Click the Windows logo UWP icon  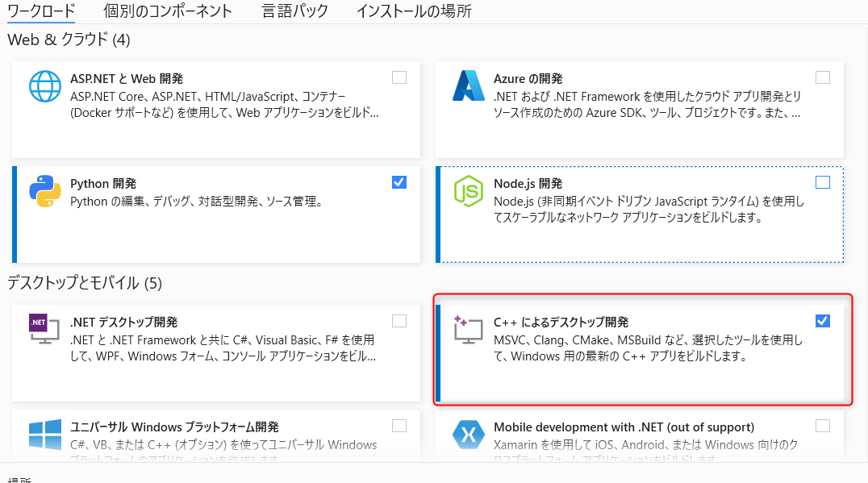point(45,435)
